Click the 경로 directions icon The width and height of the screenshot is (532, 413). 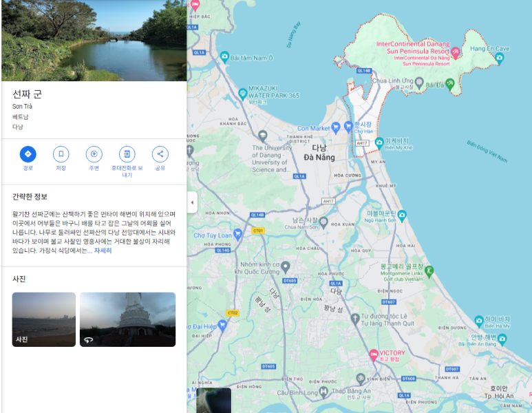[x=28, y=154]
